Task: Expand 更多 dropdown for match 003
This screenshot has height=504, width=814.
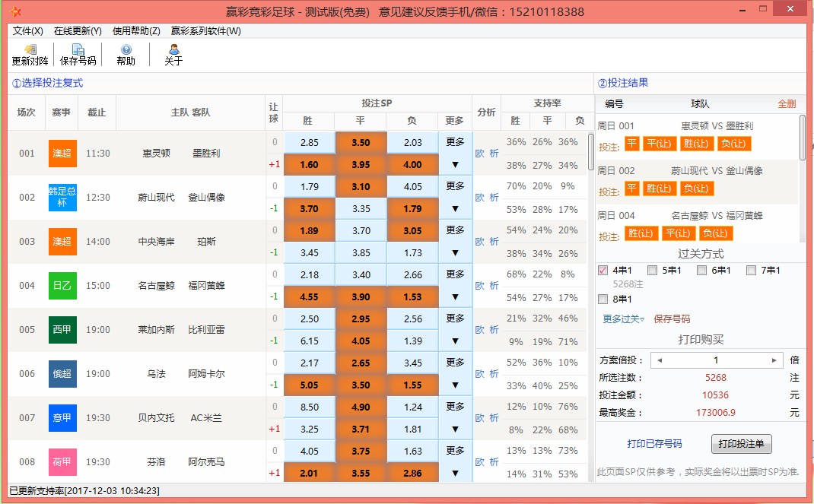Action: (455, 242)
